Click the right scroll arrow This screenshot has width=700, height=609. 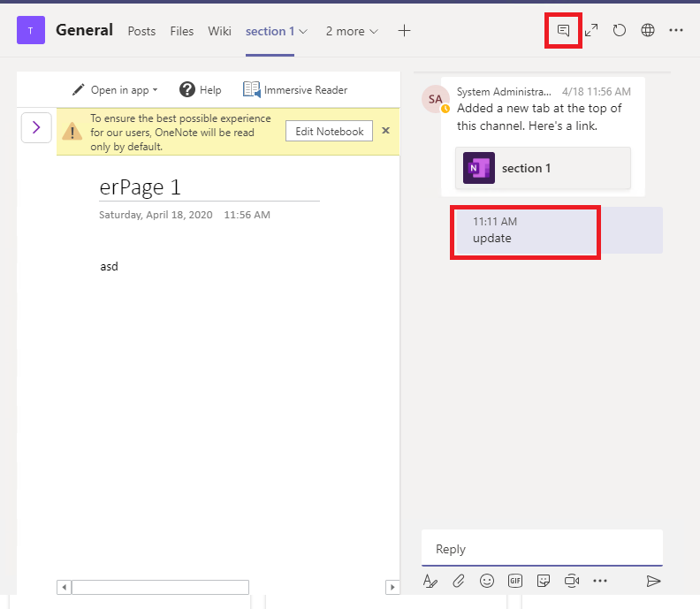coord(392,587)
